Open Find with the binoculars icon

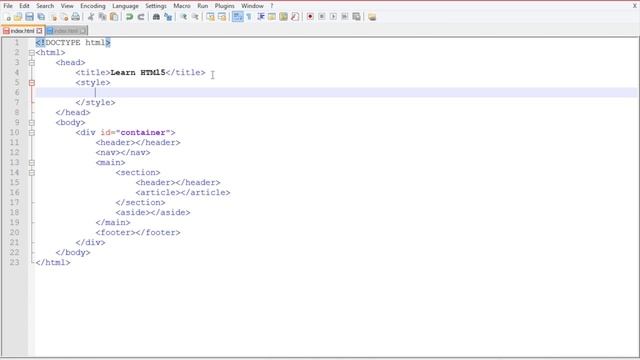[x=156, y=17]
